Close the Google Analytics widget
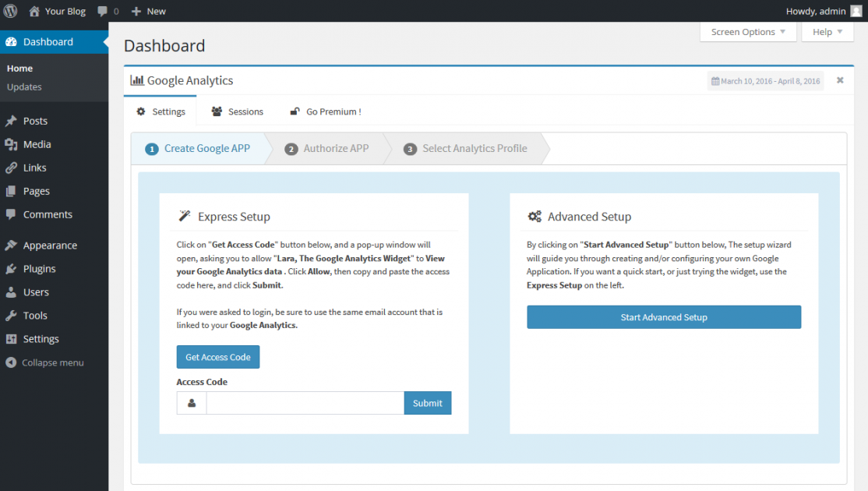Image resolution: width=868 pixels, height=491 pixels. tap(840, 80)
